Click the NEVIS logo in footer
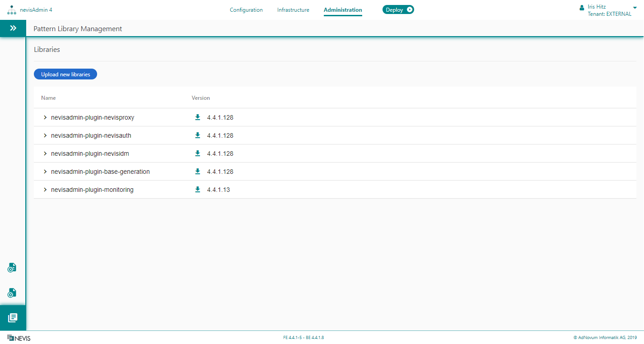 (19, 338)
